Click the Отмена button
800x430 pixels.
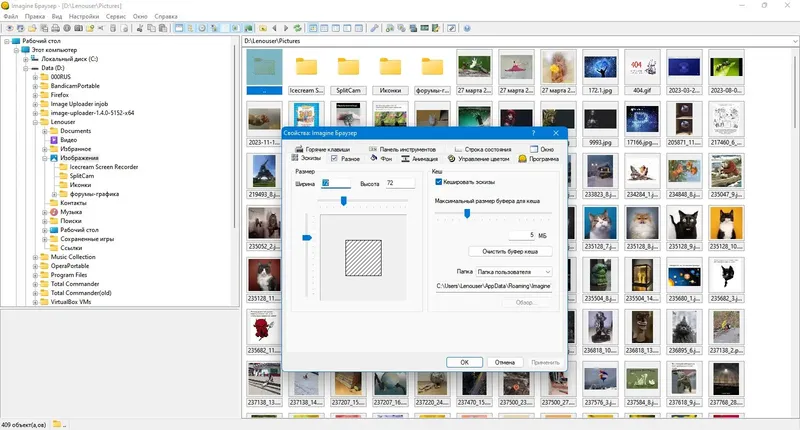click(505, 362)
